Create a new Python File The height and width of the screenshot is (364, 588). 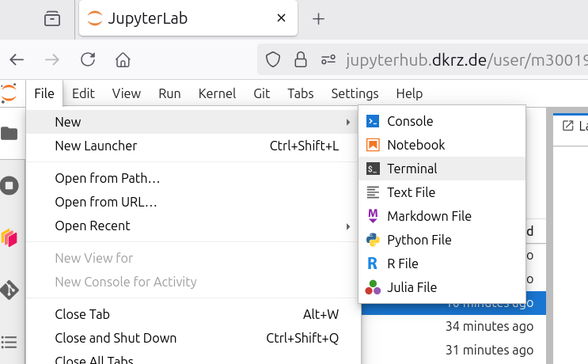[x=442, y=240]
